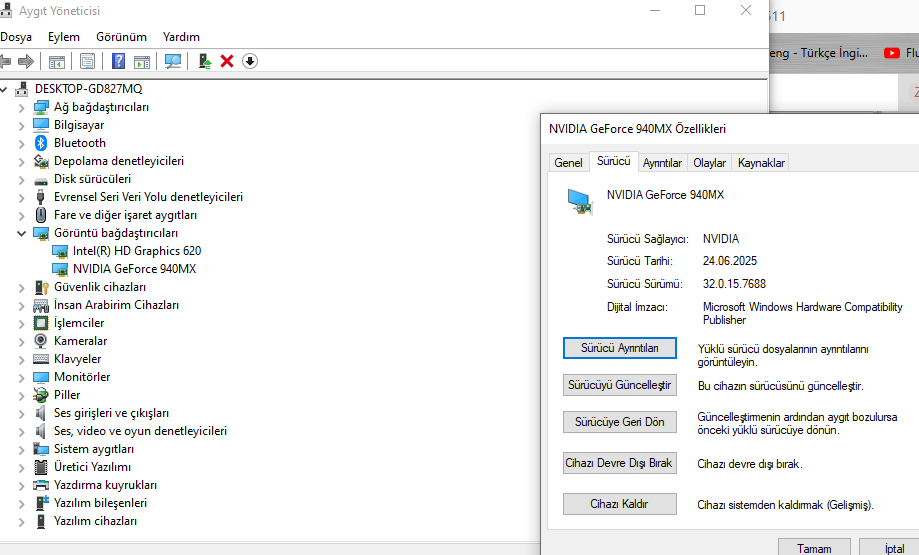Click the Sürücüyü Güncelleştir button
The image size is (919, 555).
620,385
